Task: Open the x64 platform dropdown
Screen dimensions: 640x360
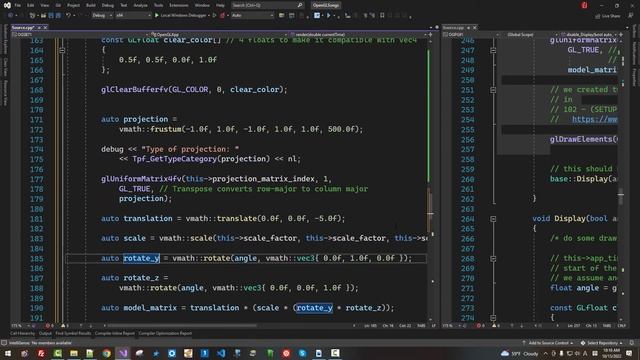Action: (x=133, y=16)
